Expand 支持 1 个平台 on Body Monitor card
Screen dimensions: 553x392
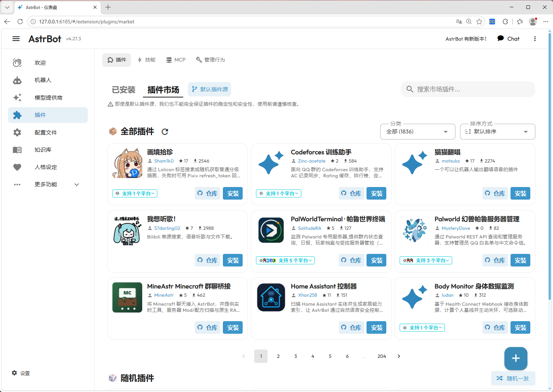coord(422,328)
